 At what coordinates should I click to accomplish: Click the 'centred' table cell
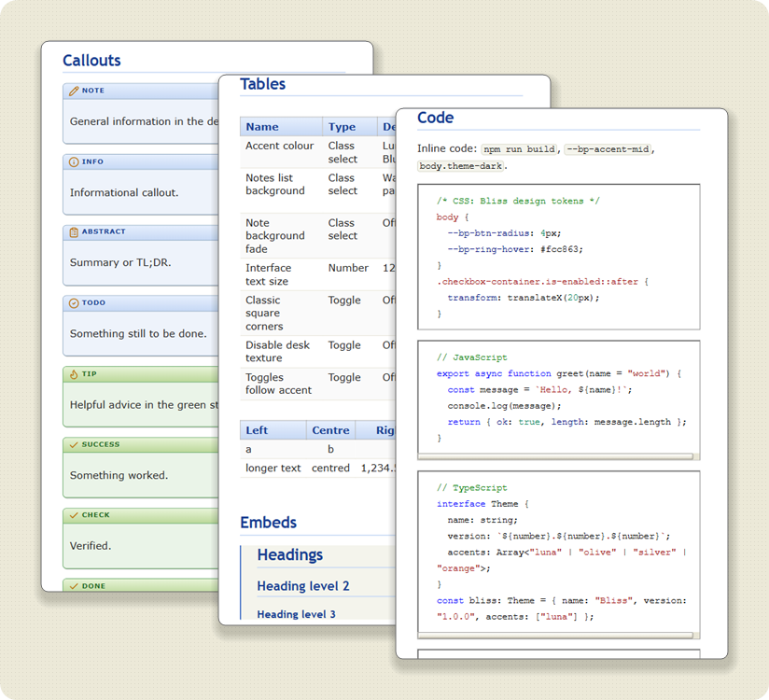[330, 468]
